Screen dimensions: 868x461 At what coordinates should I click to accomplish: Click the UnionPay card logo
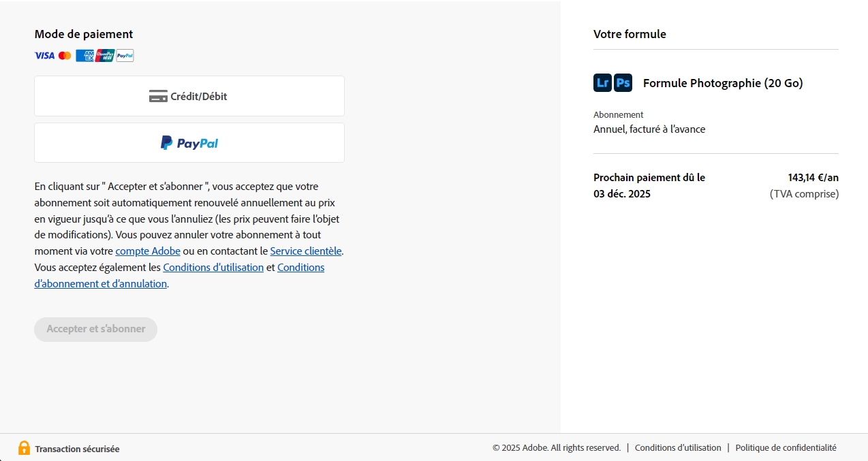pos(105,56)
